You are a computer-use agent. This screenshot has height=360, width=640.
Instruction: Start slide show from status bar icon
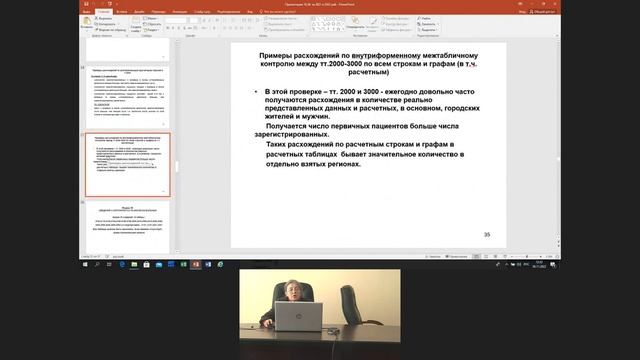coord(505,257)
